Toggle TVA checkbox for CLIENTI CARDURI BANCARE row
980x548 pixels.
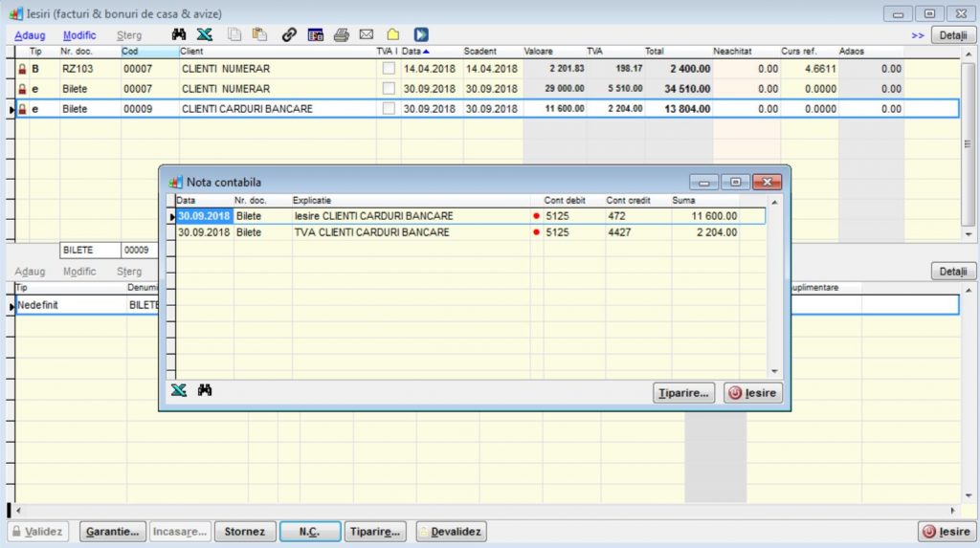click(x=389, y=109)
